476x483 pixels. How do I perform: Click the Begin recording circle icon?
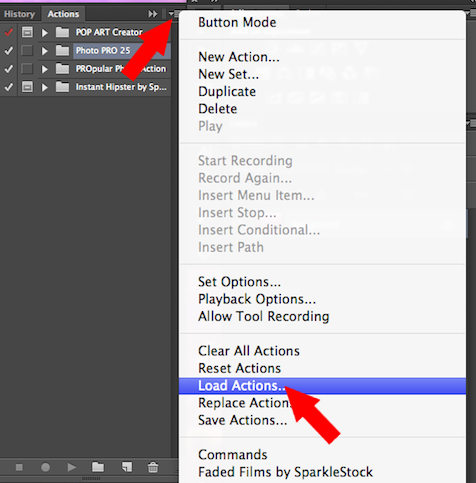45,467
